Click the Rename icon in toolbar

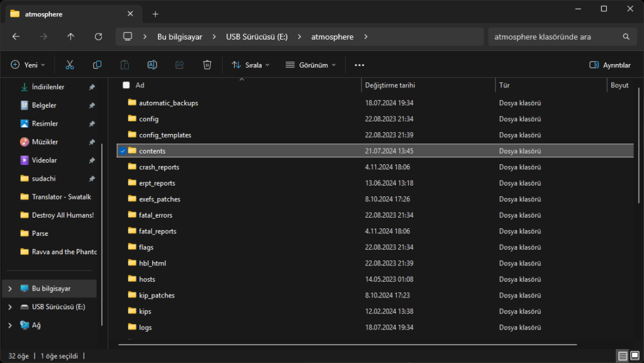152,65
